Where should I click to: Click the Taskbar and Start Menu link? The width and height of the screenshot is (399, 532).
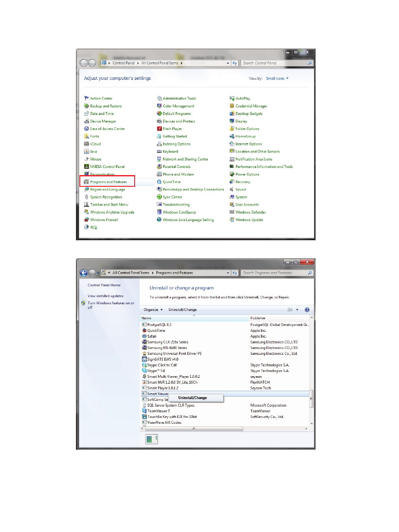[109, 204]
